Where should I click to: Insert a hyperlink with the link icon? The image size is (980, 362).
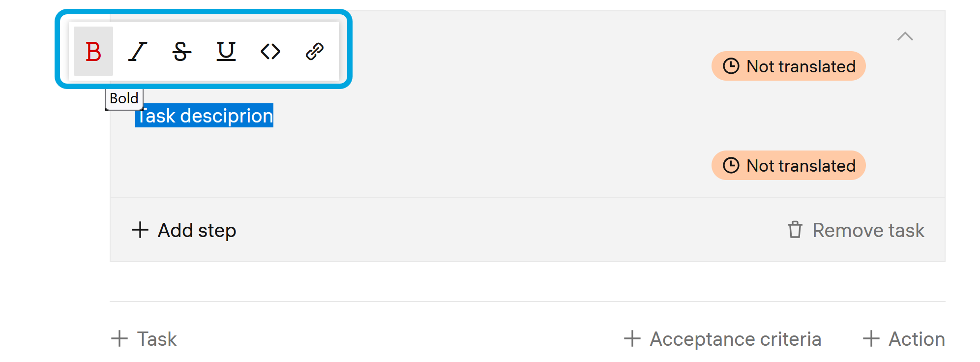point(314,51)
